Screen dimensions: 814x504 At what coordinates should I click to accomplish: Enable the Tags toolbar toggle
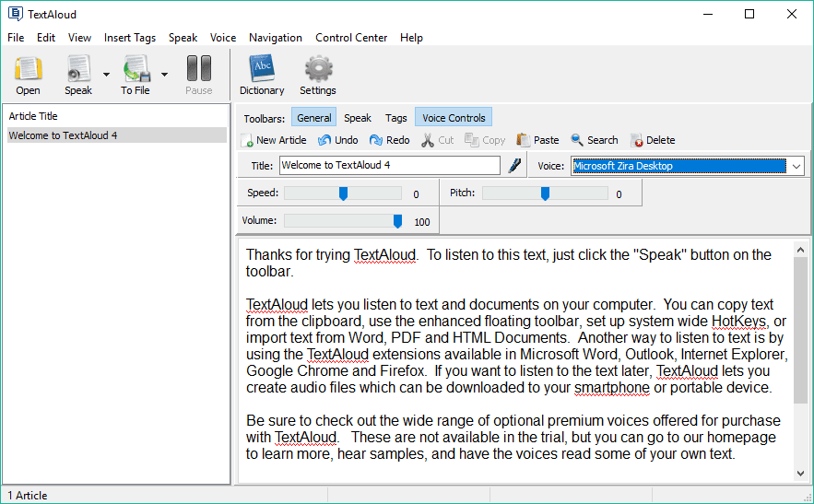point(396,118)
